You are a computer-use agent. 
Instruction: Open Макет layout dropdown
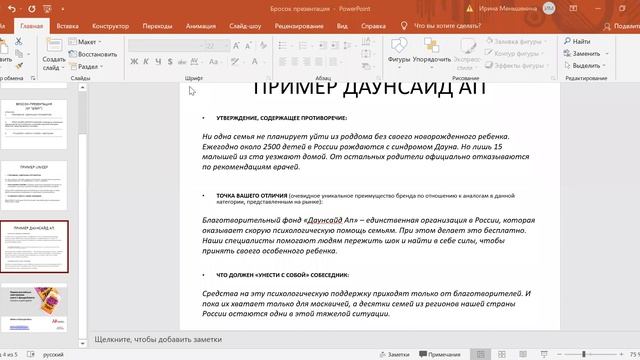point(85,42)
